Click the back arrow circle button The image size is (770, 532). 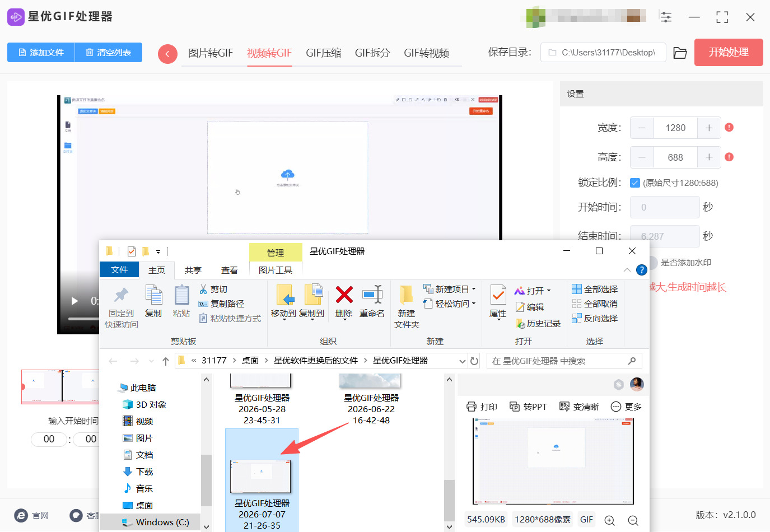167,54
